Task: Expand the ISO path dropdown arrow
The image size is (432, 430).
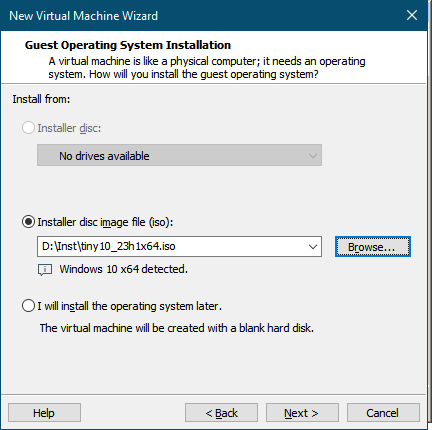Action: coord(313,247)
